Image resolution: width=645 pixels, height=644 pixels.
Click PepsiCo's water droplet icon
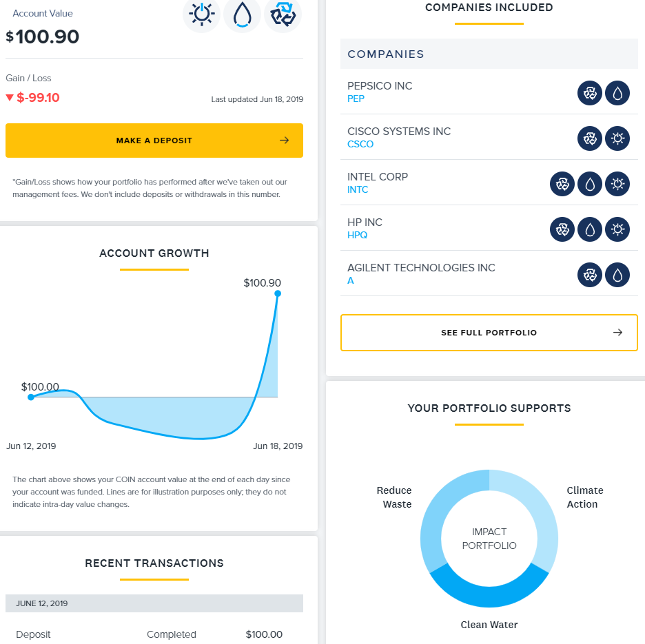point(617,93)
